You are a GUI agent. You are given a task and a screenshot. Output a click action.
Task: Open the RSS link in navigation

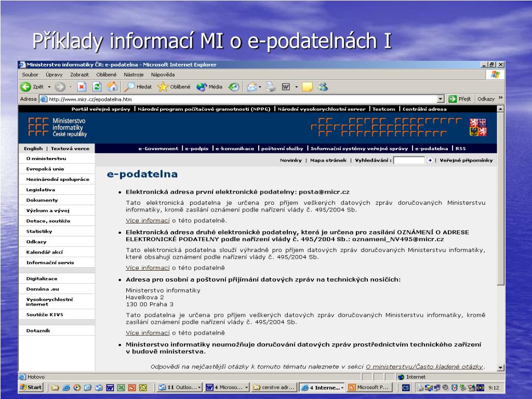coord(460,148)
